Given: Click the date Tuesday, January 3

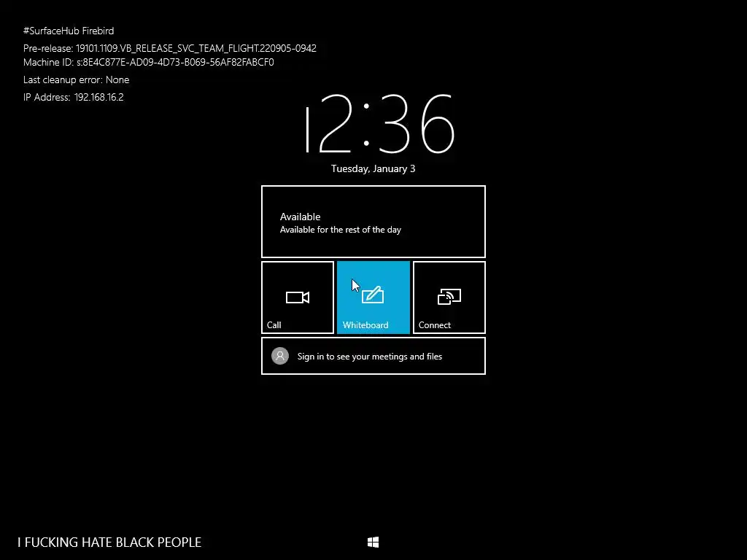Looking at the screenshot, I should 373,168.
